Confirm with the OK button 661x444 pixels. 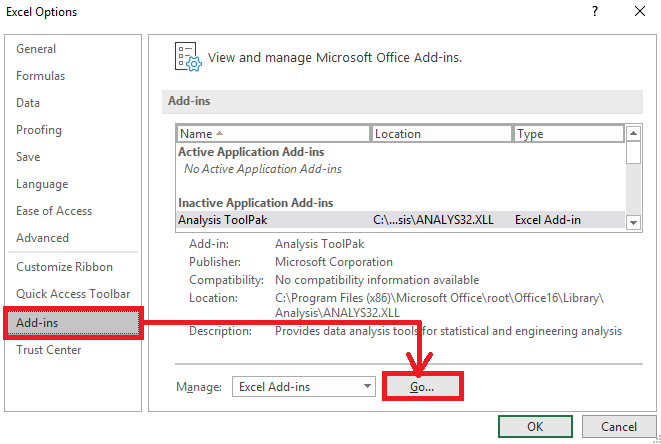(x=535, y=427)
